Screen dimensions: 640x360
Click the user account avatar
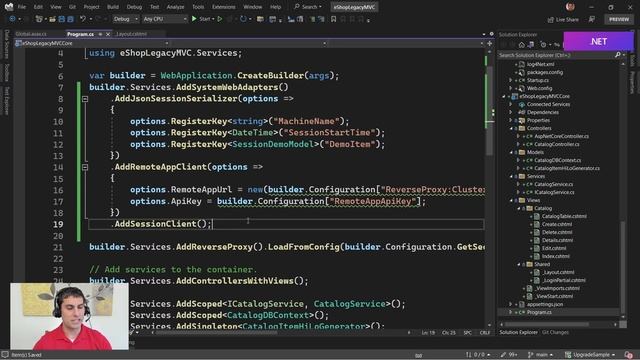570,7
